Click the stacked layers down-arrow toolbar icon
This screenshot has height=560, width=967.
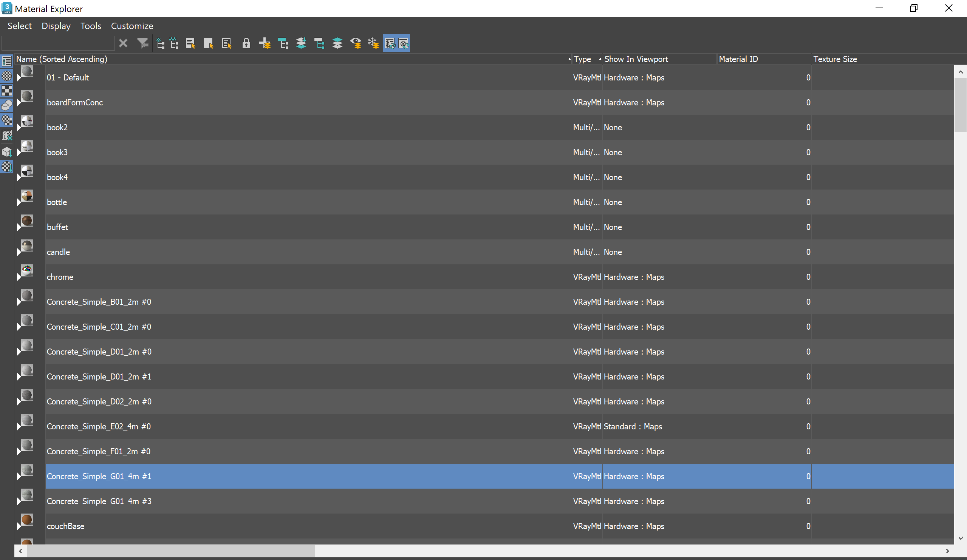click(x=301, y=43)
